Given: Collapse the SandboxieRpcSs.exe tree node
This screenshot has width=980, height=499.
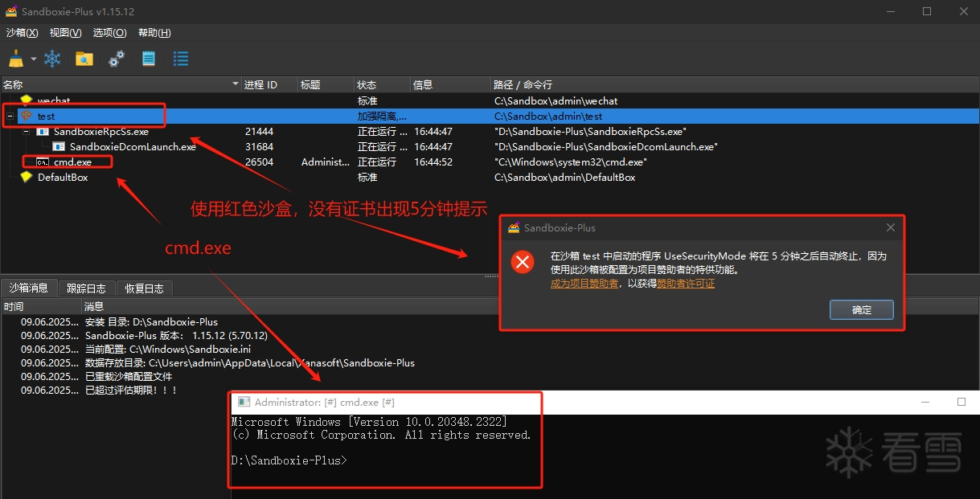Looking at the screenshot, I should [26, 131].
